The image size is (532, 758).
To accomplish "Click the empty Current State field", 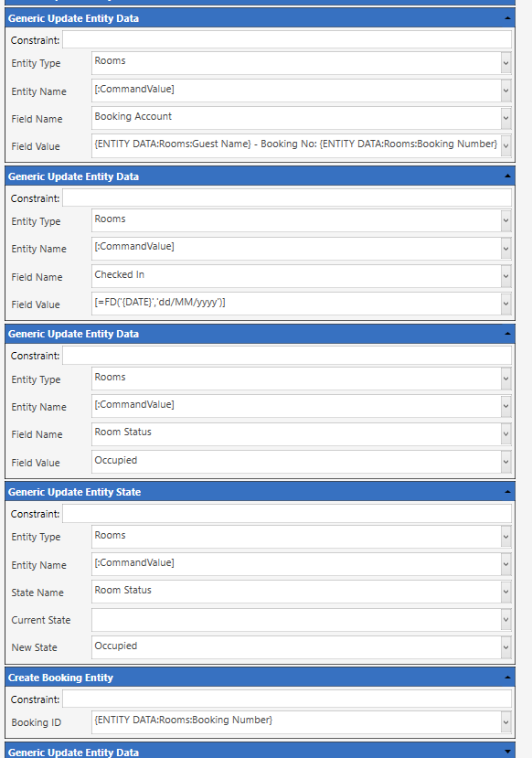I will point(296,620).
